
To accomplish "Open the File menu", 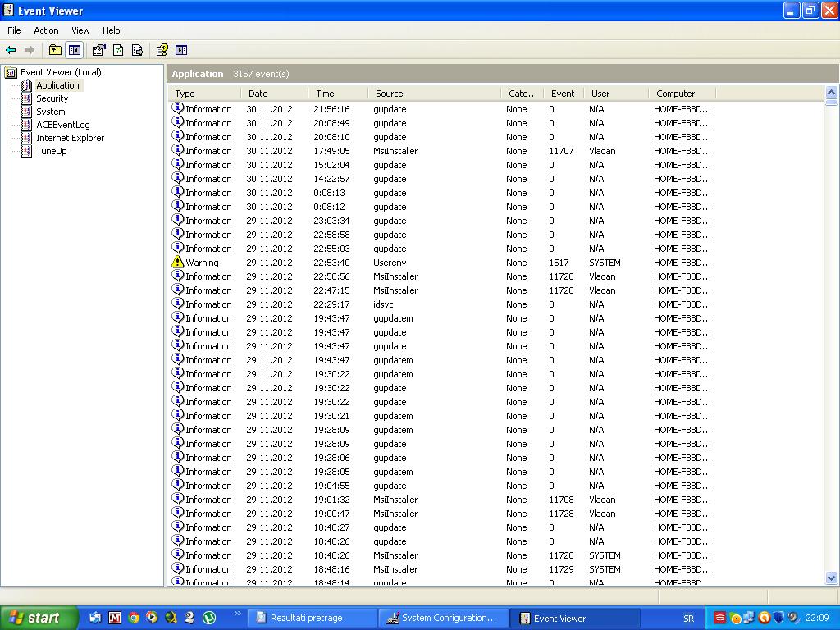I will pyautogui.click(x=14, y=30).
